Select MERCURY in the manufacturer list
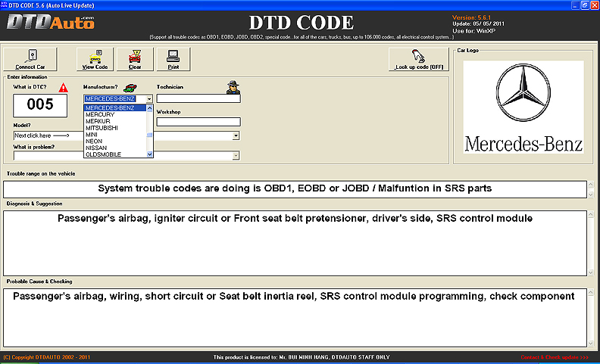Screen dimensions: 600x364 [x=115, y=114]
